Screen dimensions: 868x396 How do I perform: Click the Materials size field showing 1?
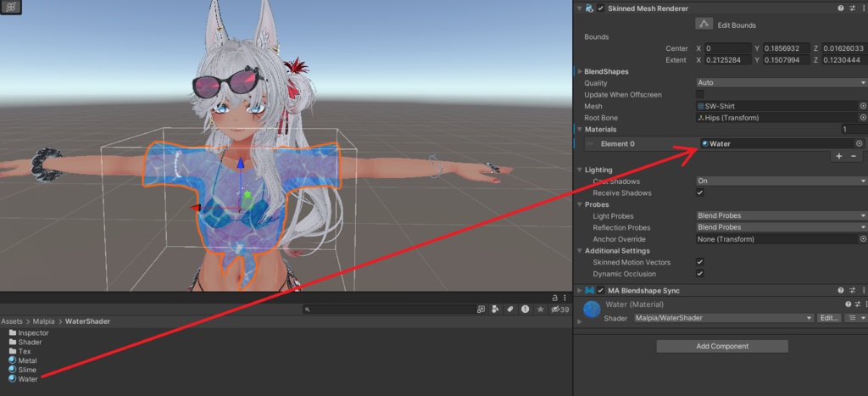coord(854,129)
